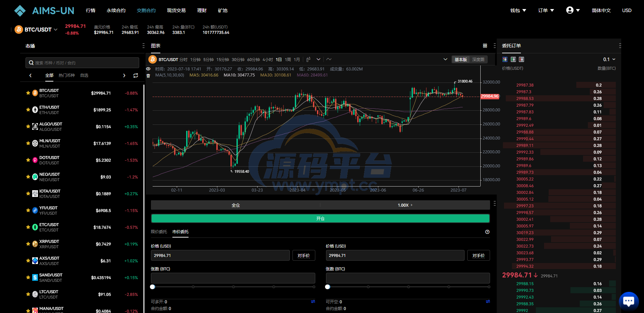Click the grid layout icon above chart
Screen dimensions: 644x313
485,46
